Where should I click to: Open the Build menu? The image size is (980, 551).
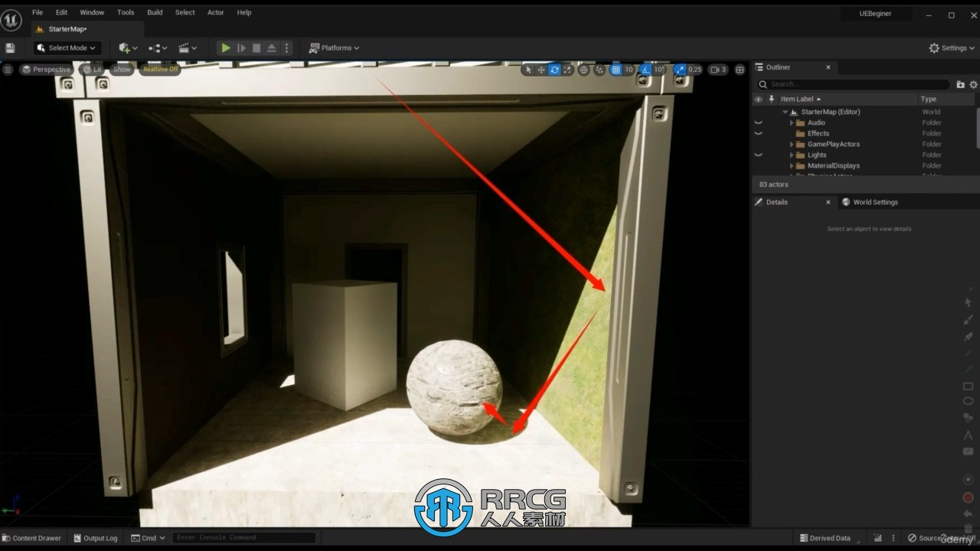pos(155,13)
